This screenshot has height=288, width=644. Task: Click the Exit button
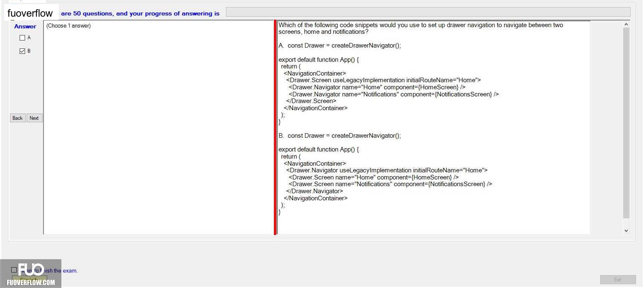tap(618, 280)
